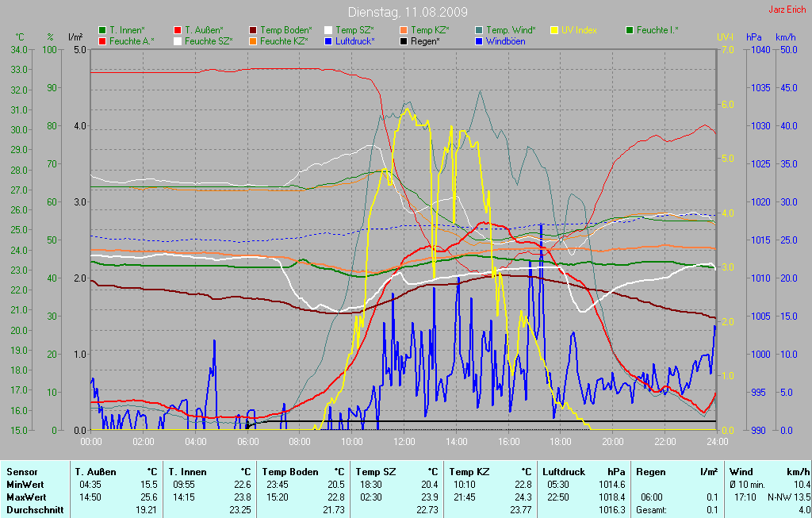Click the T. Außen maximum value 25.6

click(x=149, y=497)
